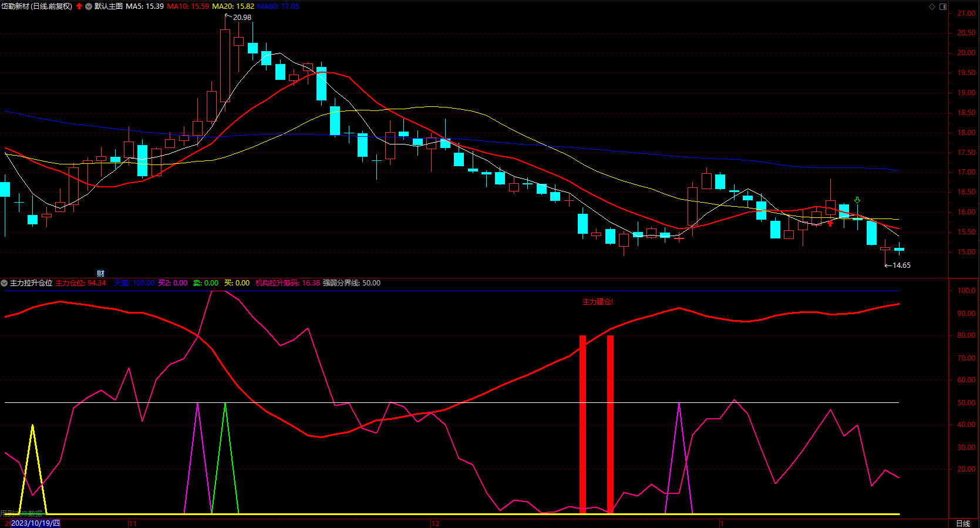980x528 pixels.
Task: Click the red up arrow beside the stock name
Action: pos(79,6)
